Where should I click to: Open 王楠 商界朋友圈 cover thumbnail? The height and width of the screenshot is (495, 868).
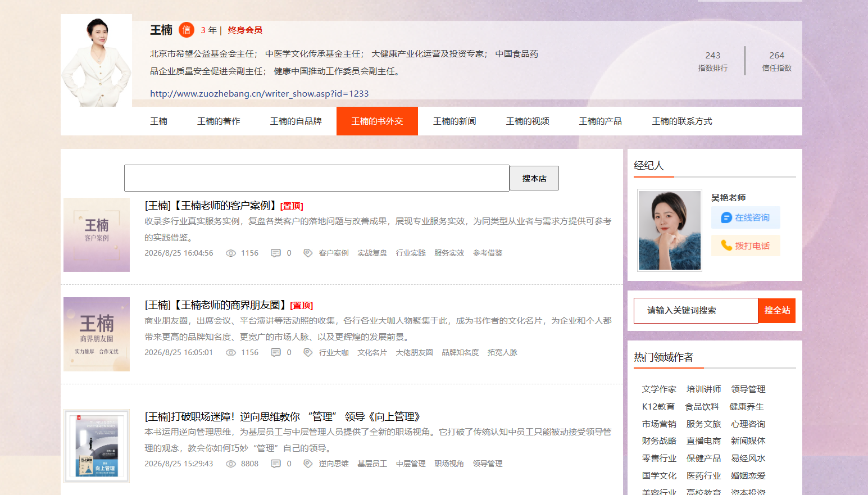(x=97, y=334)
